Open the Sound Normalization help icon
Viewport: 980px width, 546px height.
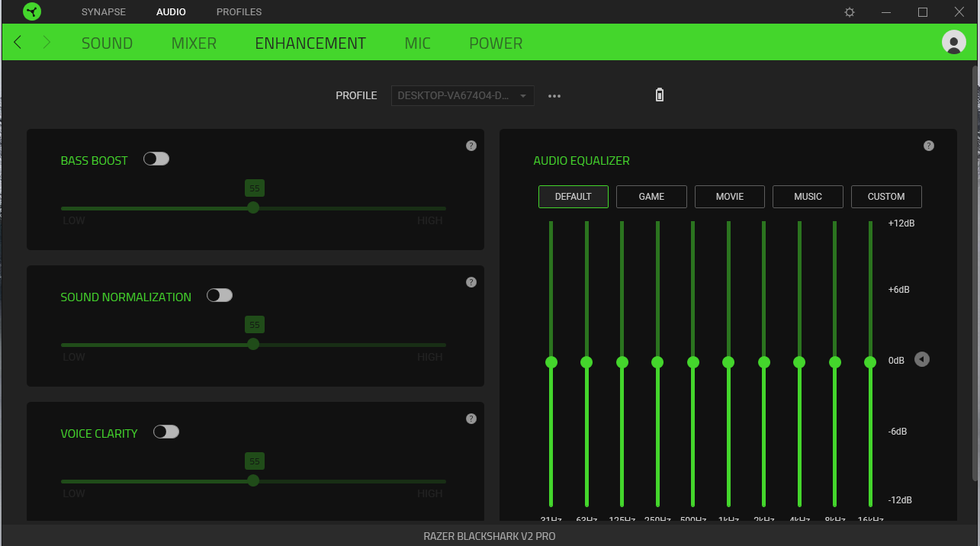tap(471, 282)
